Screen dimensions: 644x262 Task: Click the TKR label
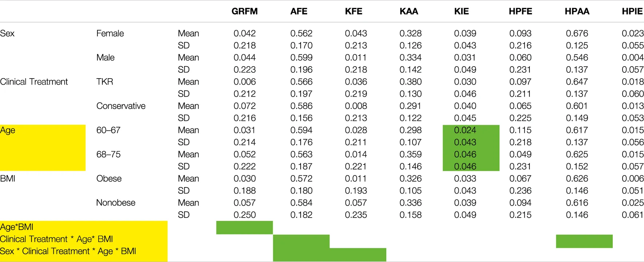105,82
